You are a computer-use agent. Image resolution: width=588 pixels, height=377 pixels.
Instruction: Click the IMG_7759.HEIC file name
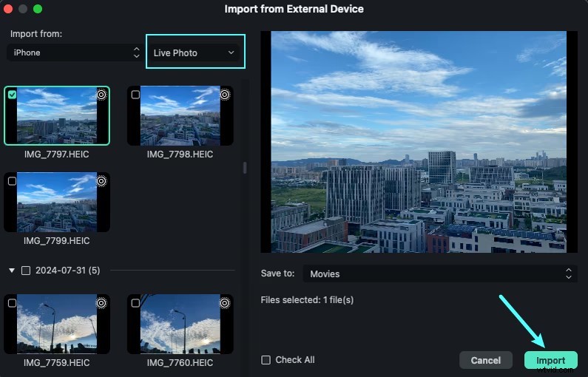tap(57, 363)
